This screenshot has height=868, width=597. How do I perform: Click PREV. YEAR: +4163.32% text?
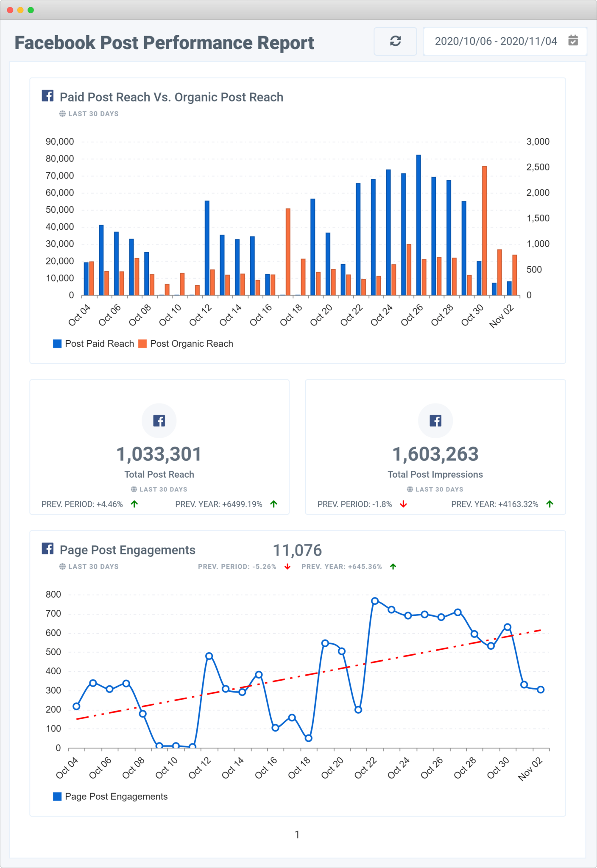[x=495, y=504]
